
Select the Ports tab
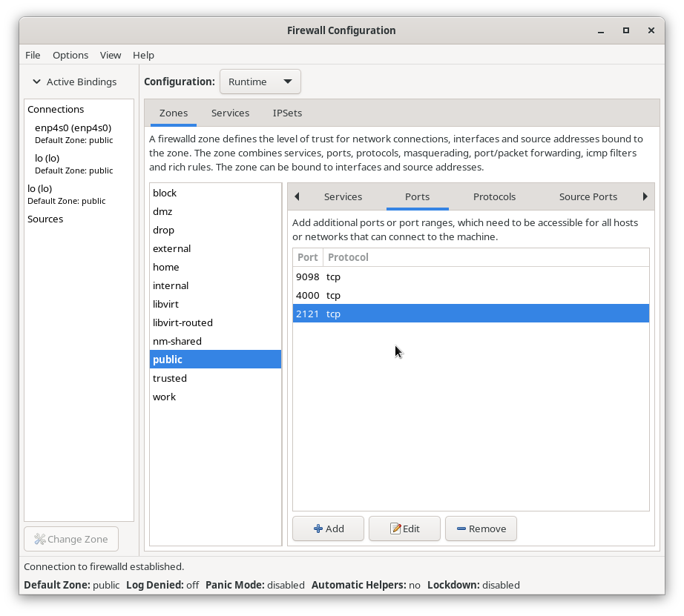click(x=418, y=197)
